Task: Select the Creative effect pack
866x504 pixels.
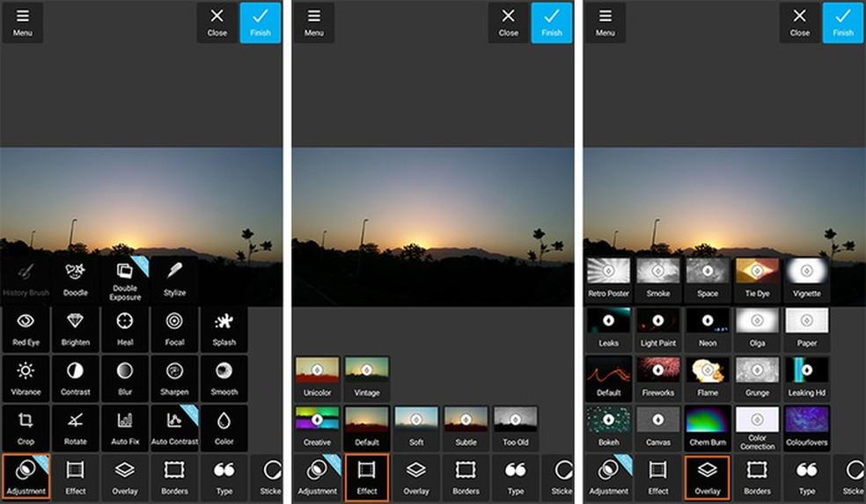Action: click(317, 428)
